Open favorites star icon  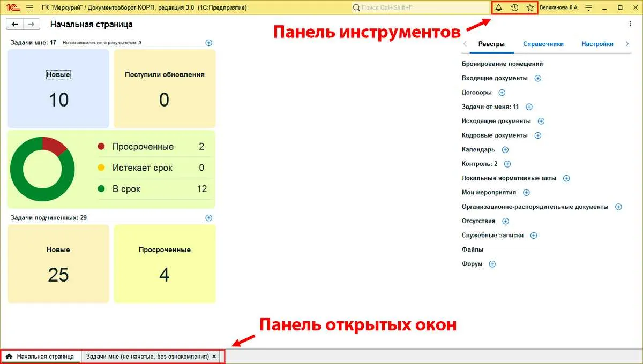(530, 7)
